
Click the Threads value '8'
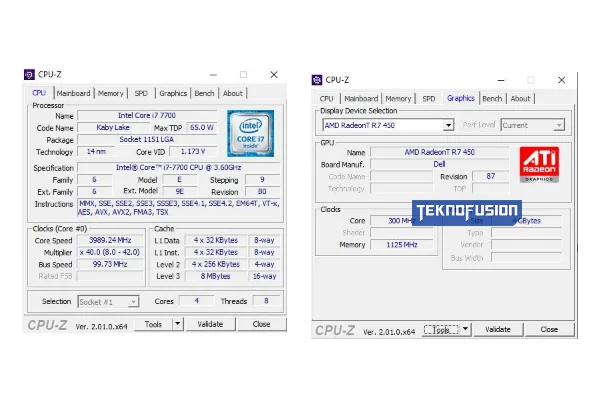point(266,301)
